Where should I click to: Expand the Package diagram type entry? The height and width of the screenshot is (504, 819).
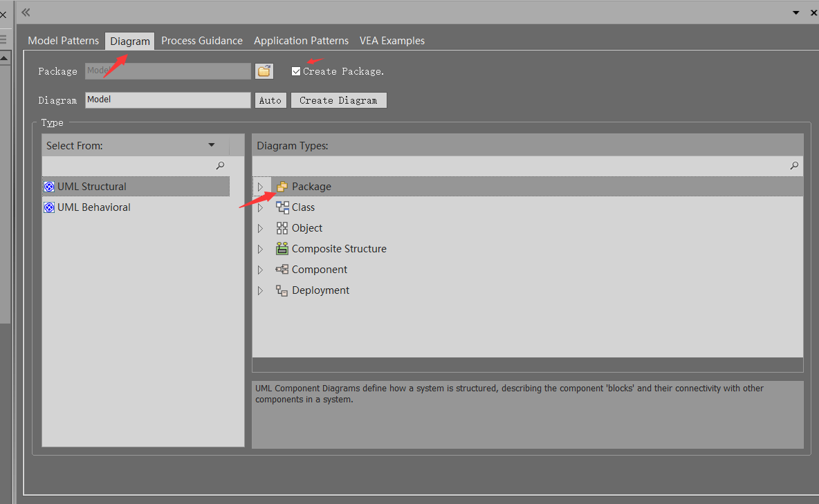(x=261, y=186)
